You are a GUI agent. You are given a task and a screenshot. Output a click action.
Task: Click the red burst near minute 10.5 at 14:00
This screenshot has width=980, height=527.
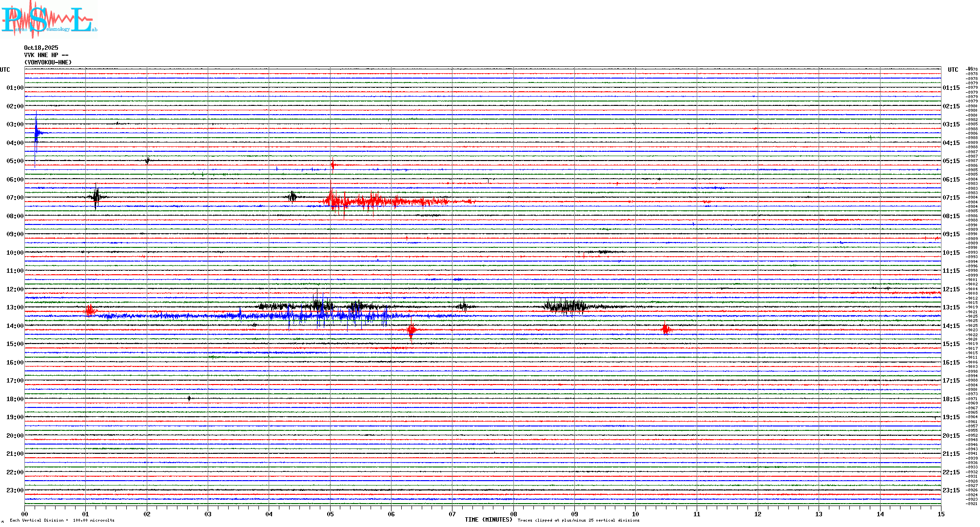666,330
